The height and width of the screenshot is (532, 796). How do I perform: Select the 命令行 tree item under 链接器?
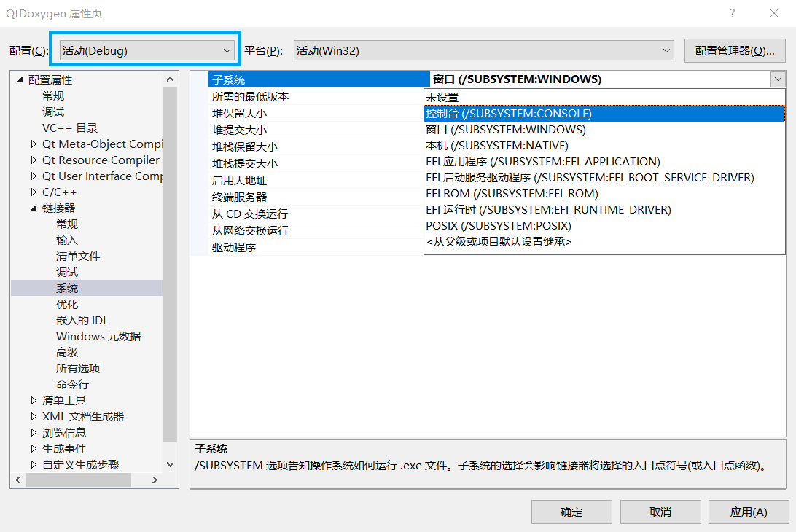tap(72, 384)
